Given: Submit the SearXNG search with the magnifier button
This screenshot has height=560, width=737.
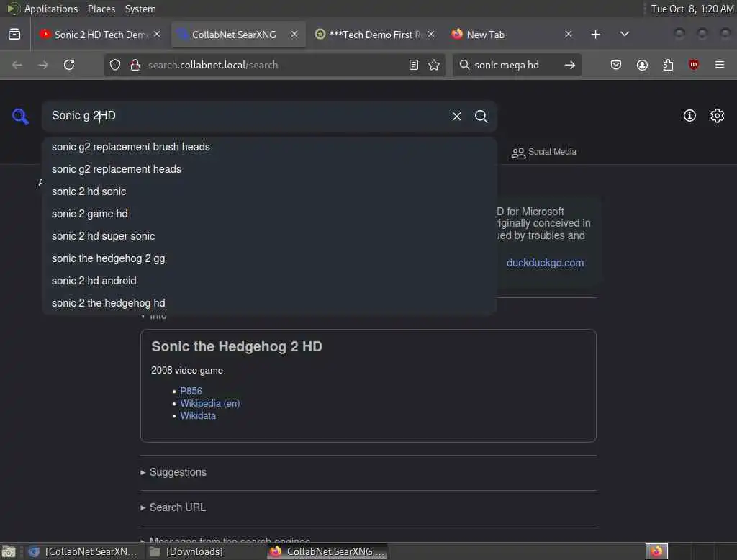Looking at the screenshot, I should (x=481, y=116).
